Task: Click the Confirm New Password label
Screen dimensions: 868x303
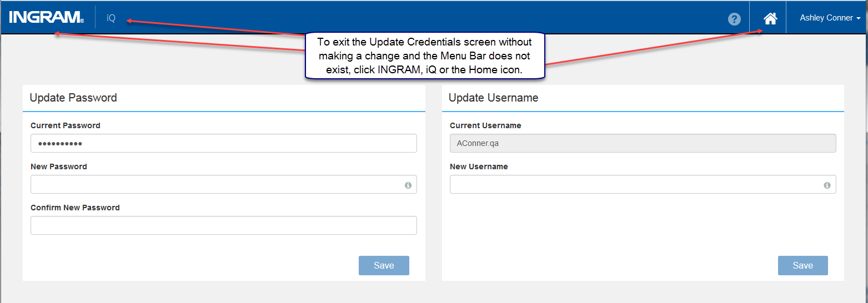Action: coord(75,208)
